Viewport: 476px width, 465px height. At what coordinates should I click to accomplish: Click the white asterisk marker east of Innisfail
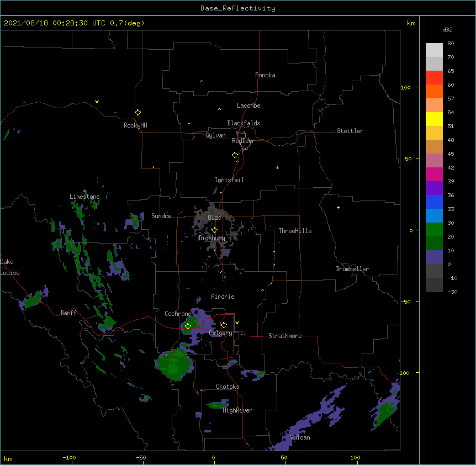277,167
